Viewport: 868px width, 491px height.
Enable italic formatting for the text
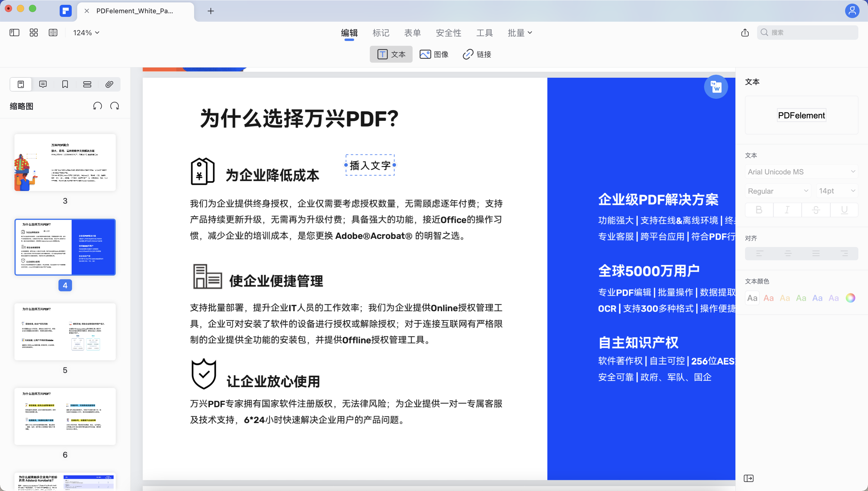787,209
